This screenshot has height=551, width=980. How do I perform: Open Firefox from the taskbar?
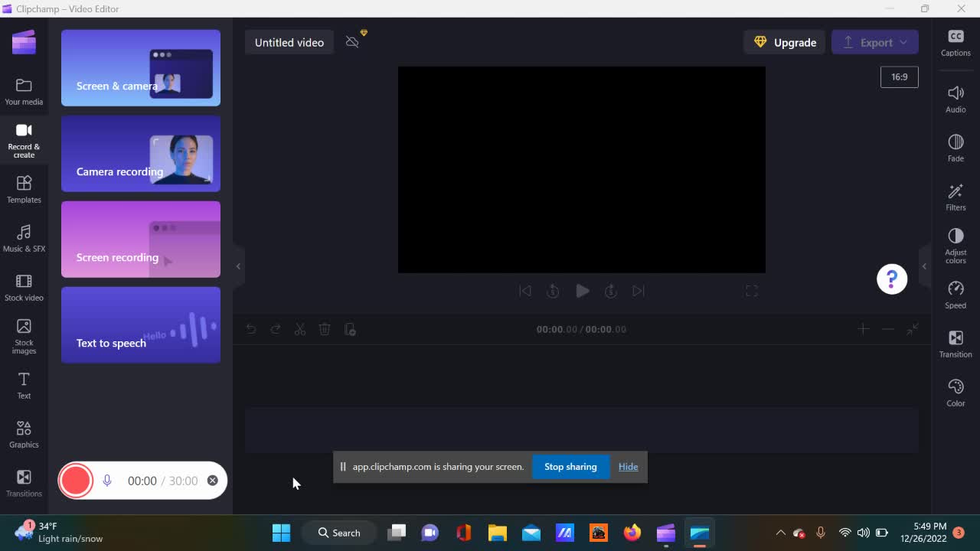632,533
